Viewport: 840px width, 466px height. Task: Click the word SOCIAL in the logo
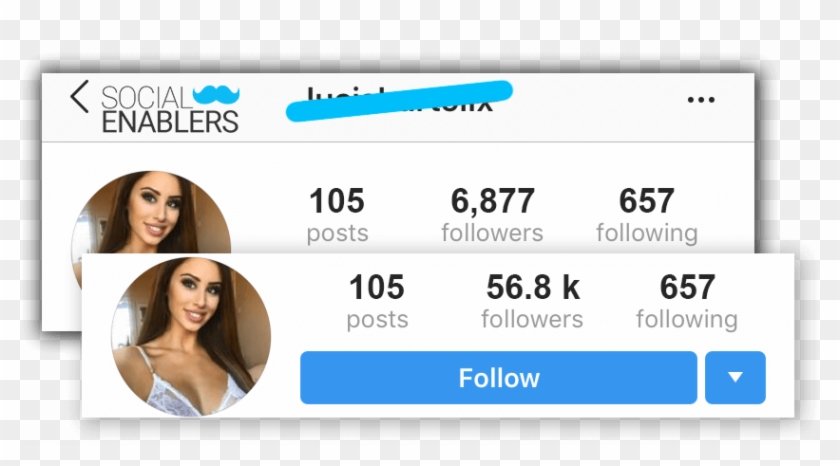pyautogui.click(x=146, y=98)
